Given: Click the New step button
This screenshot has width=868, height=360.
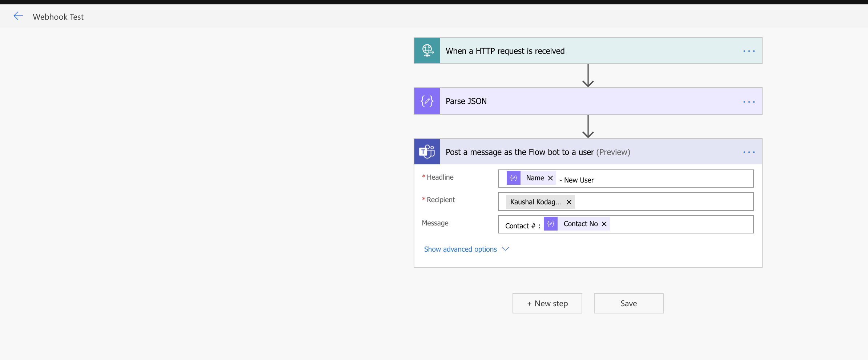Looking at the screenshot, I should tap(547, 303).
